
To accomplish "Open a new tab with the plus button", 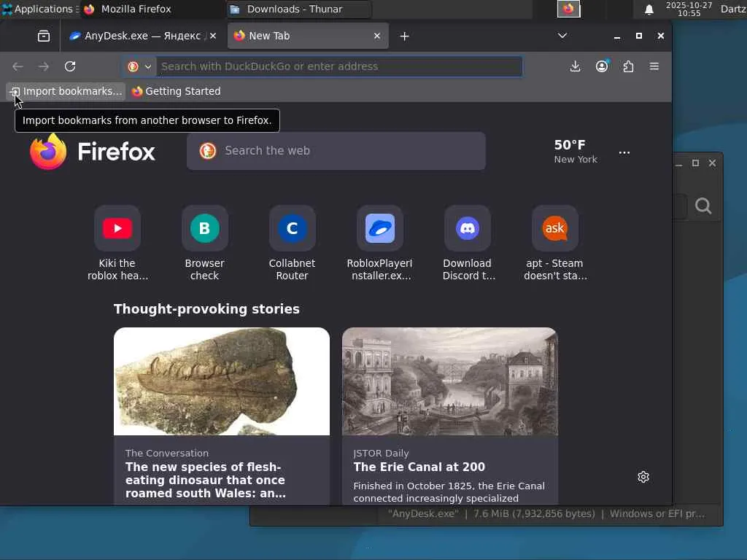I will point(404,36).
